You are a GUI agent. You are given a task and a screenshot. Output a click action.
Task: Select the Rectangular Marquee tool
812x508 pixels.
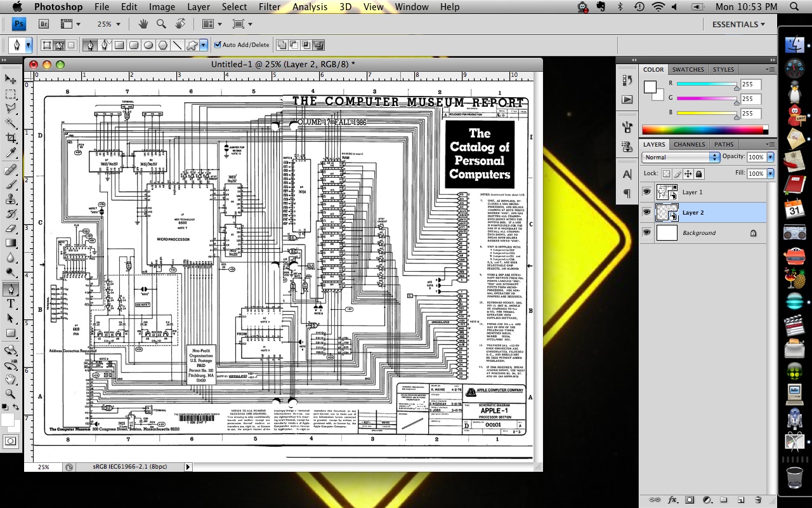pos(11,94)
